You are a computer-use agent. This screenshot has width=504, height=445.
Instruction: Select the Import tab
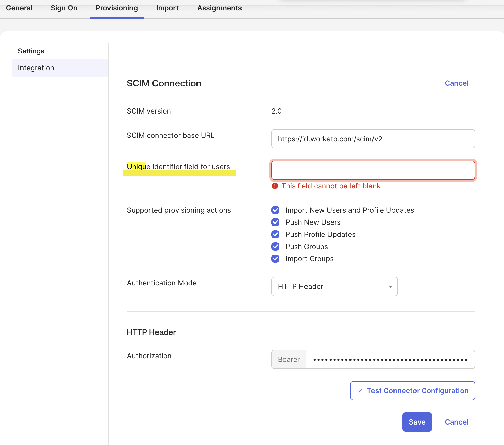(167, 8)
